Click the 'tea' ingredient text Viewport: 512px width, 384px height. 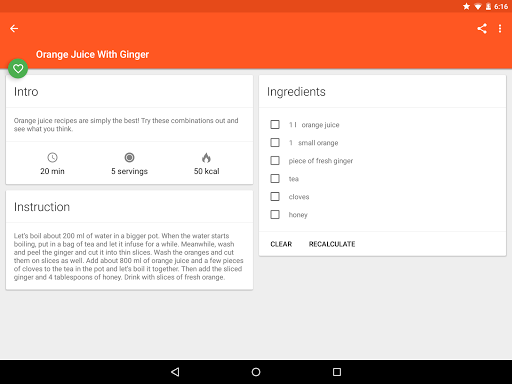tap(294, 179)
